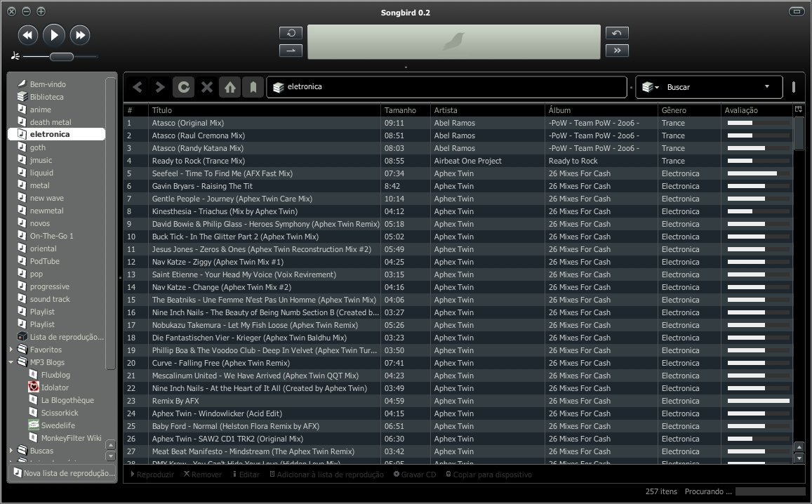
Task: Sort by Gênero column header
Action: (x=689, y=110)
